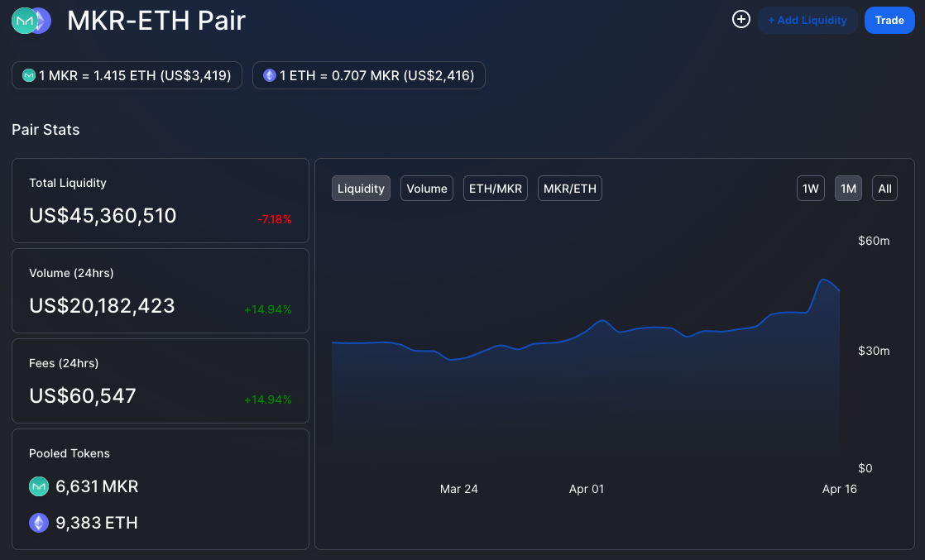The width and height of the screenshot is (925, 560).
Task: Click the +14.94% change in Volume card
Action: tap(268, 309)
